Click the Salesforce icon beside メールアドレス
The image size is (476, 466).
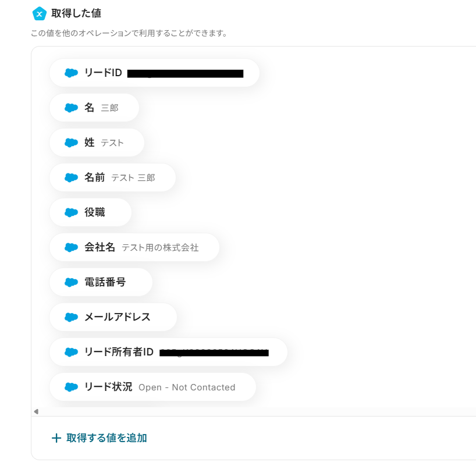point(71,317)
